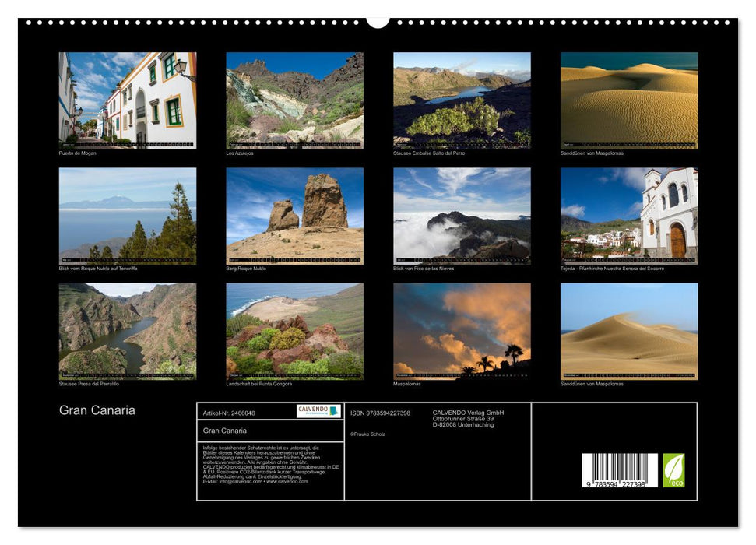Screen dimensions: 756x545
Task: Click the CALVENDO logo badge
Action: (318, 411)
